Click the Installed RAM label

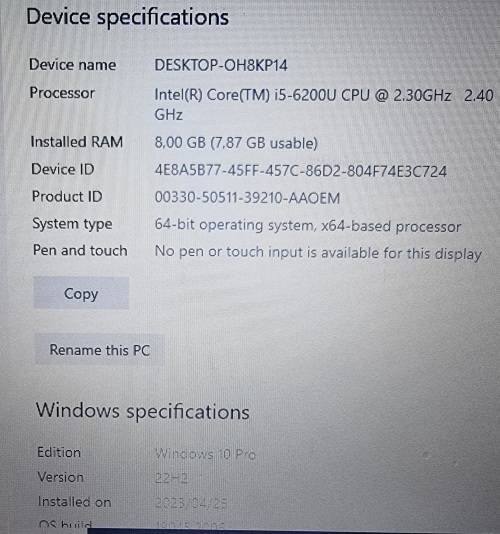click(77, 142)
